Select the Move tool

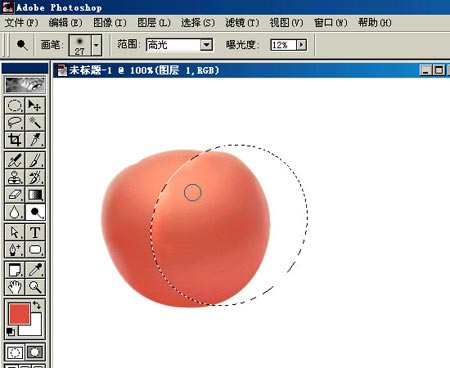click(35, 105)
